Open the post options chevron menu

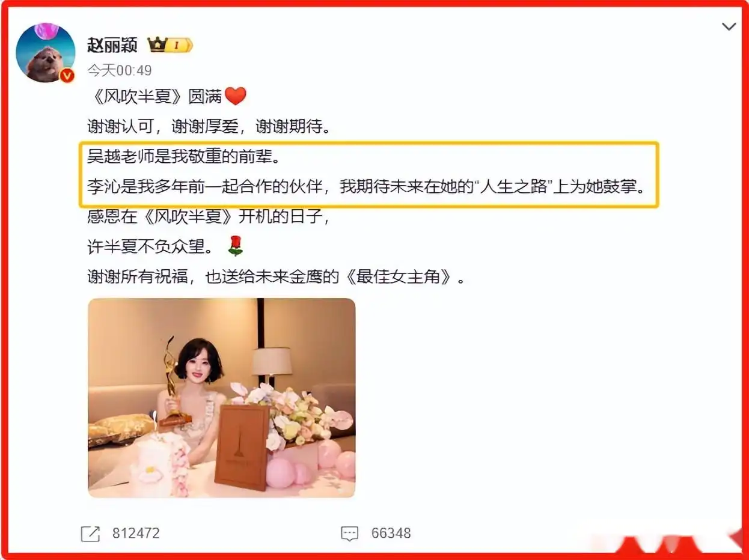point(729,26)
